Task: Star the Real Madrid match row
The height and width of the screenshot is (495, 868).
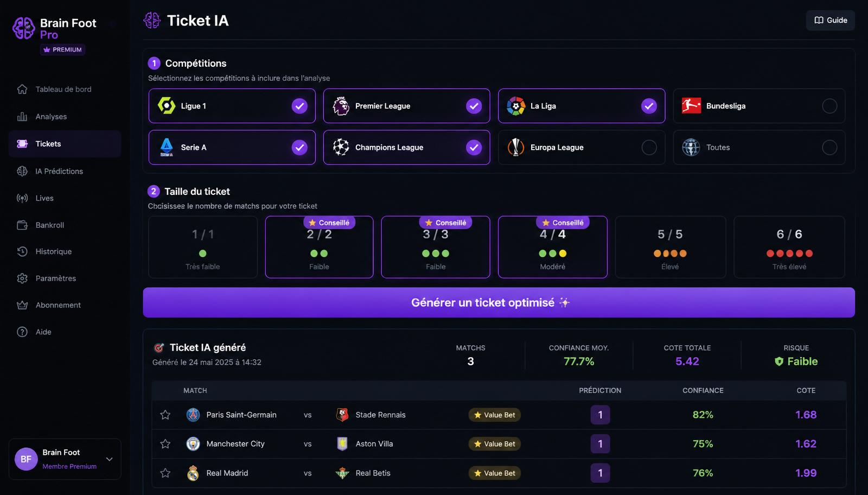Action: (165, 473)
